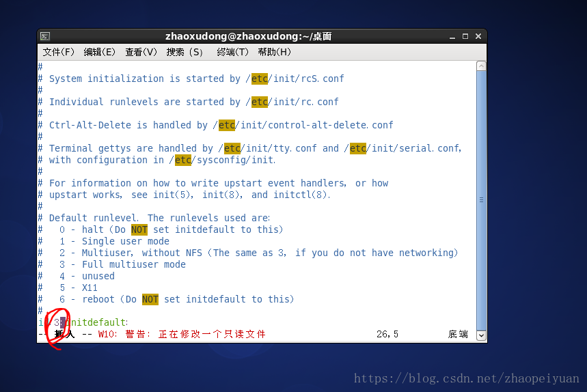Click '3 - Full multiuser mode' line
The width and height of the screenshot is (587, 392).
coord(112,264)
